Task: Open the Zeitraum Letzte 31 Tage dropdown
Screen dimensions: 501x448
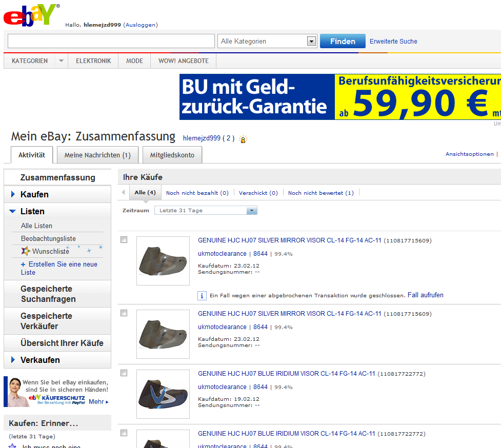Action: [x=206, y=211]
